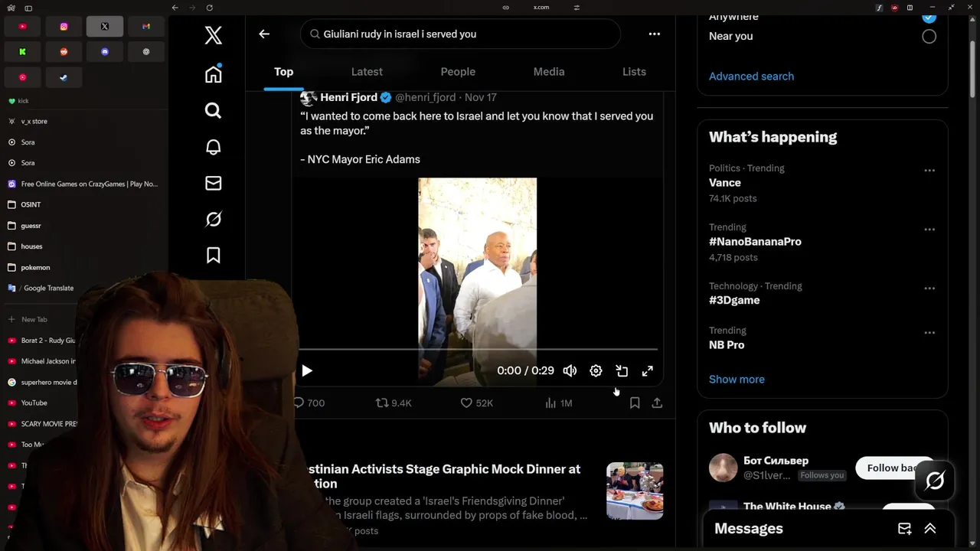Toggle the browser sidebar panel icon
The image size is (980, 551).
coord(28,8)
